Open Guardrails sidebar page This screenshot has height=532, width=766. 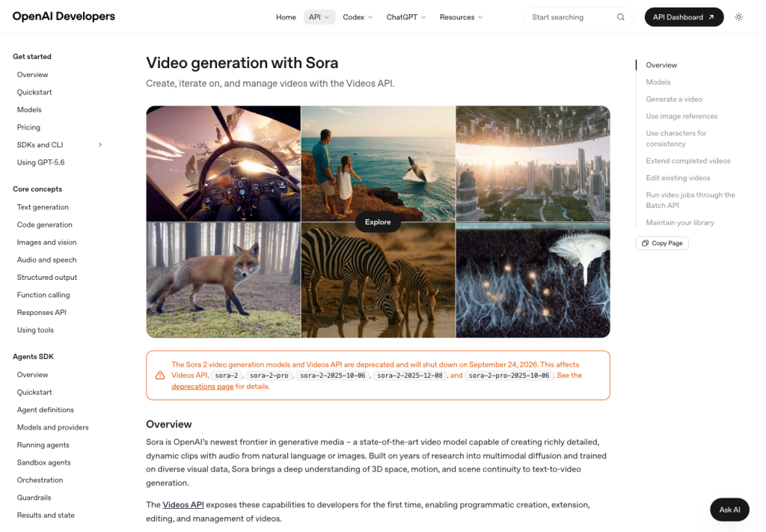point(34,498)
